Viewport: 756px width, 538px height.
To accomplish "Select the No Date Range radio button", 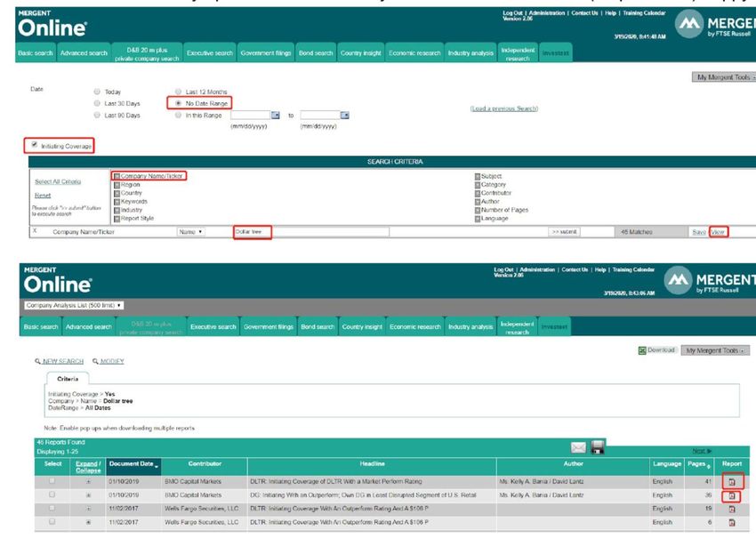I will click(x=179, y=103).
